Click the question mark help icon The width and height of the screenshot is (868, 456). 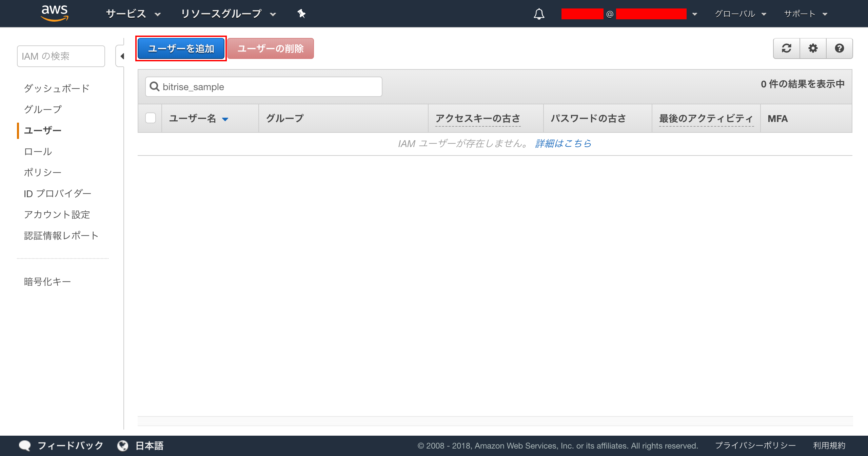coord(839,48)
